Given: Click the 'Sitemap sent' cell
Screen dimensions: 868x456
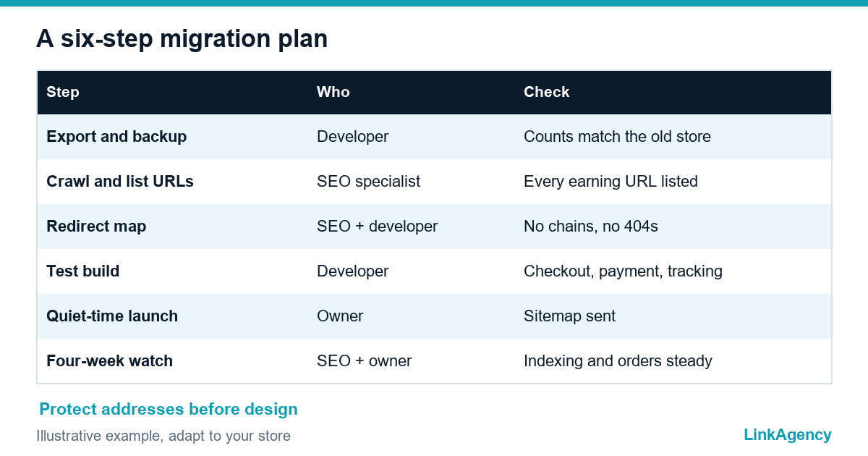Looking at the screenshot, I should pyautogui.click(x=570, y=316).
